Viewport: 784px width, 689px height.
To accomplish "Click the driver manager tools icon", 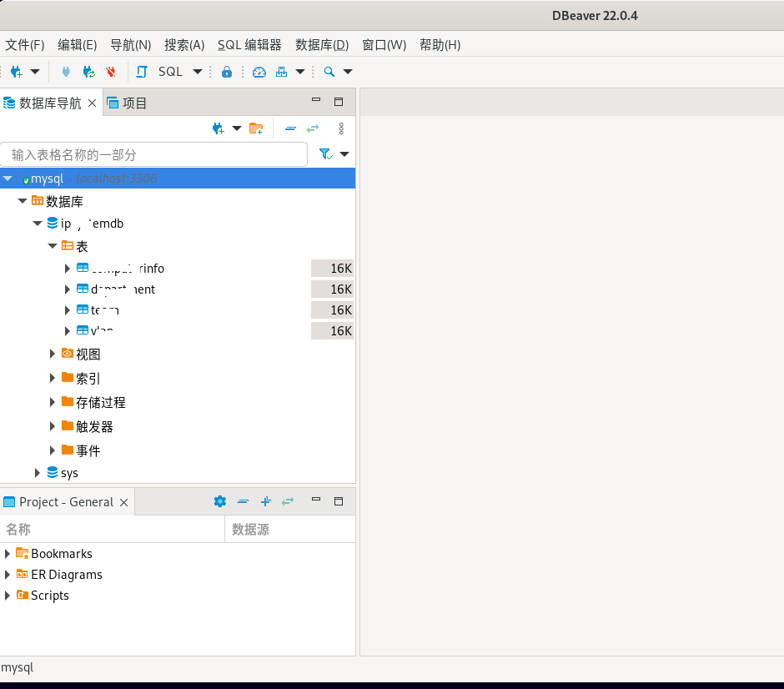I will coord(282,72).
